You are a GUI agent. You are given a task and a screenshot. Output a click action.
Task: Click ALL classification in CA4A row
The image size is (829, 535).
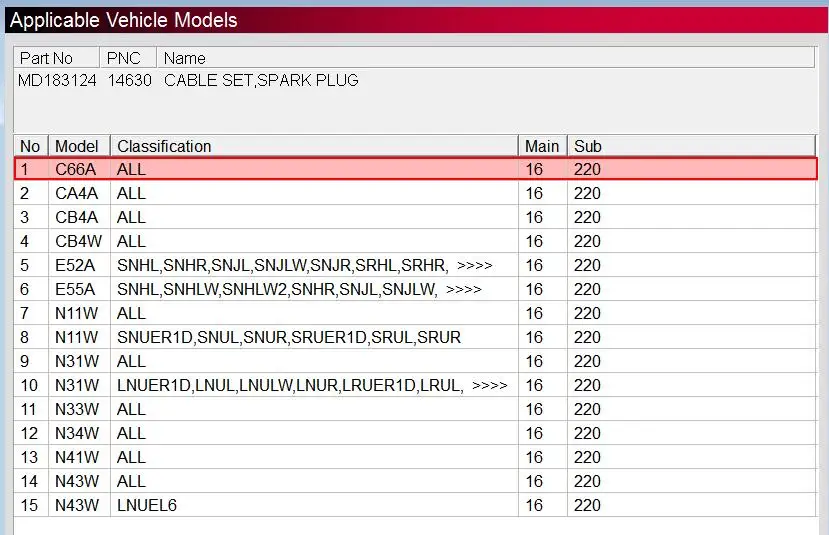coord(131,193)
